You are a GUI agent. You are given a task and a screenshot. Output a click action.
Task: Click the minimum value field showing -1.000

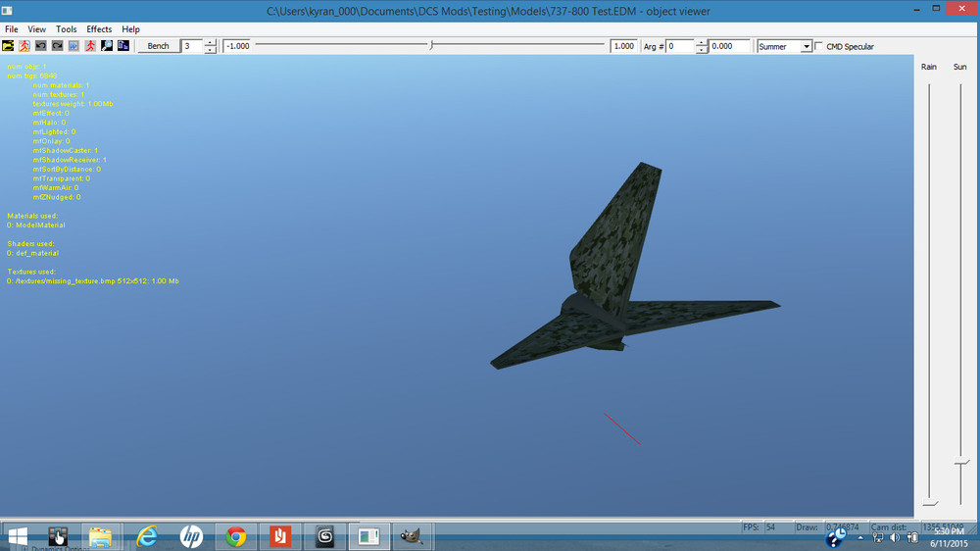tap(237, 46)
